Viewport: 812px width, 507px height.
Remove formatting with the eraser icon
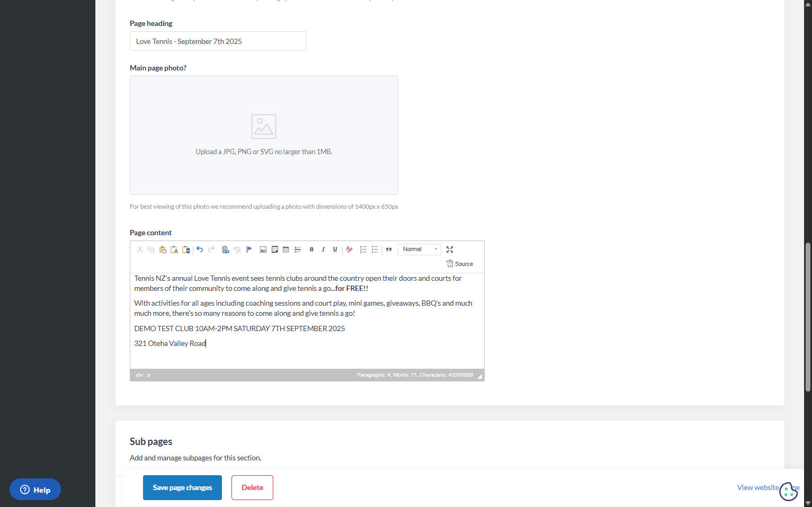(x=349, y=250)
